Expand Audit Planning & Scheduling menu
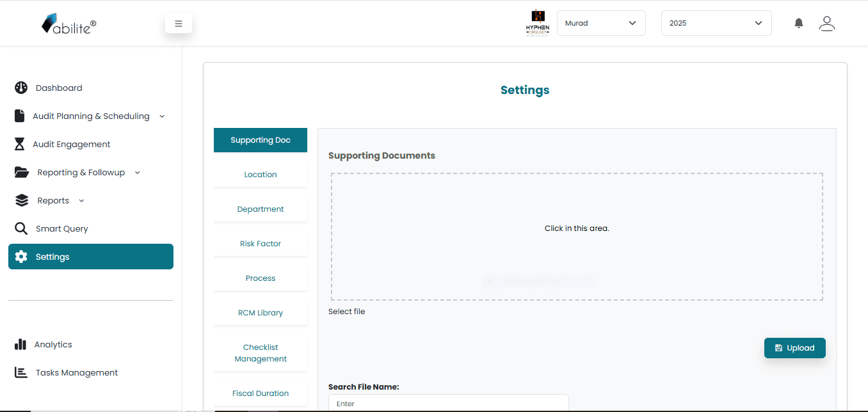Screen dimensions: 868x412 91,116
